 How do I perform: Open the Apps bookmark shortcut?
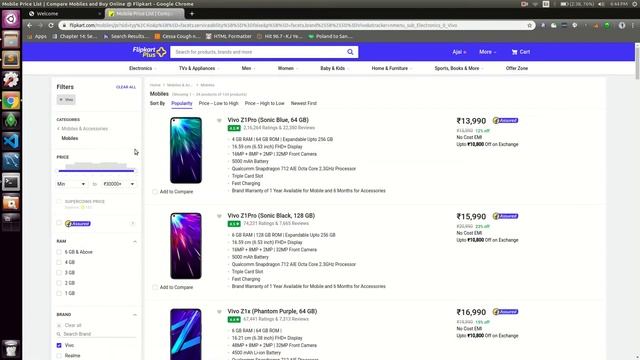click(37, 36)
